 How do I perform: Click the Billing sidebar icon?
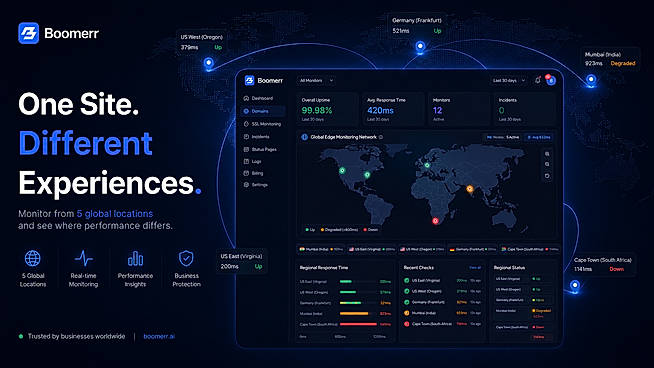(x=246, y=173)
